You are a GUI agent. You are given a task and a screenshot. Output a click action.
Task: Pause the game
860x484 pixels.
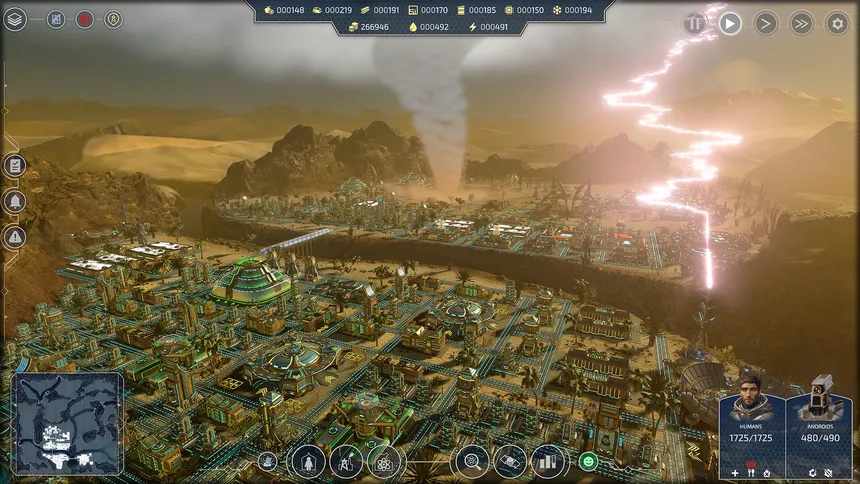coord(694,24)
